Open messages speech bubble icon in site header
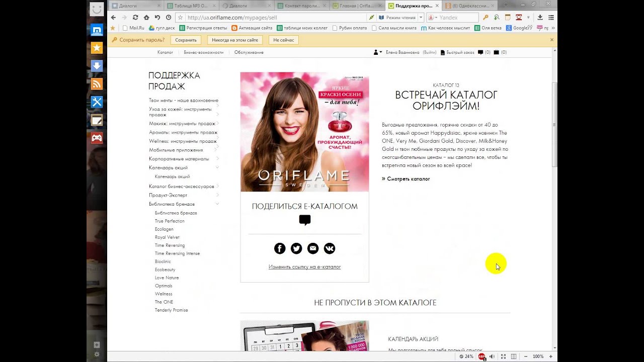Image resolution: width=644 pixels, height=362 pixels. [480, 52]
